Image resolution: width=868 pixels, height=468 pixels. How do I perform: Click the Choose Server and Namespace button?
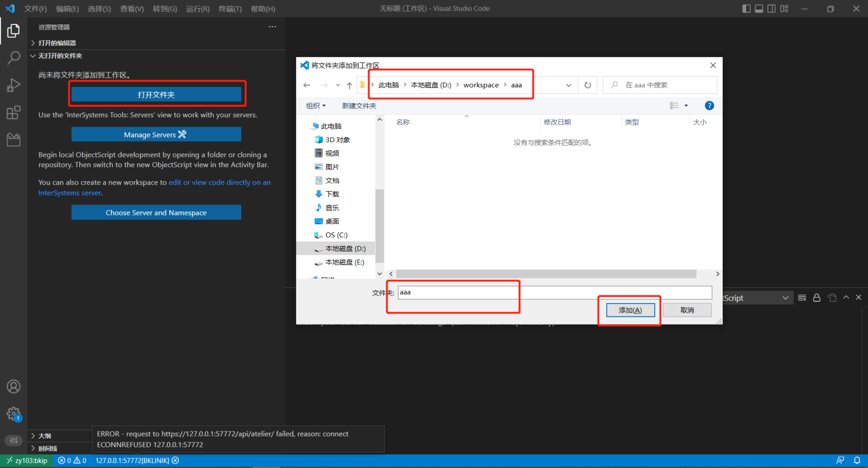pos(156,213)
